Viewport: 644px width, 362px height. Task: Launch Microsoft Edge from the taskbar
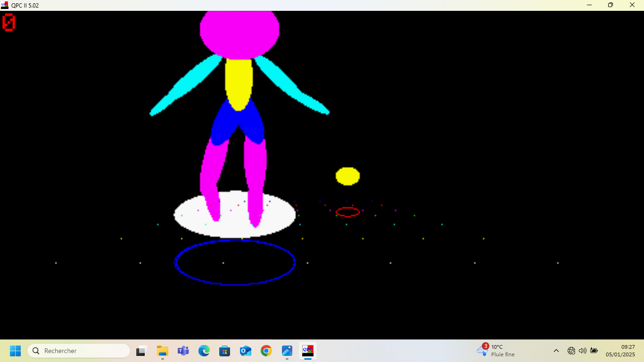pos(204,351)
